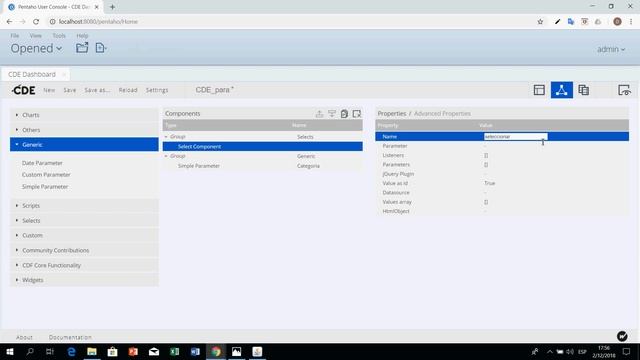The height and width of the screenshot is (360, 640).
Task: Add a Custom Parameter component
Action: (46, 175)
